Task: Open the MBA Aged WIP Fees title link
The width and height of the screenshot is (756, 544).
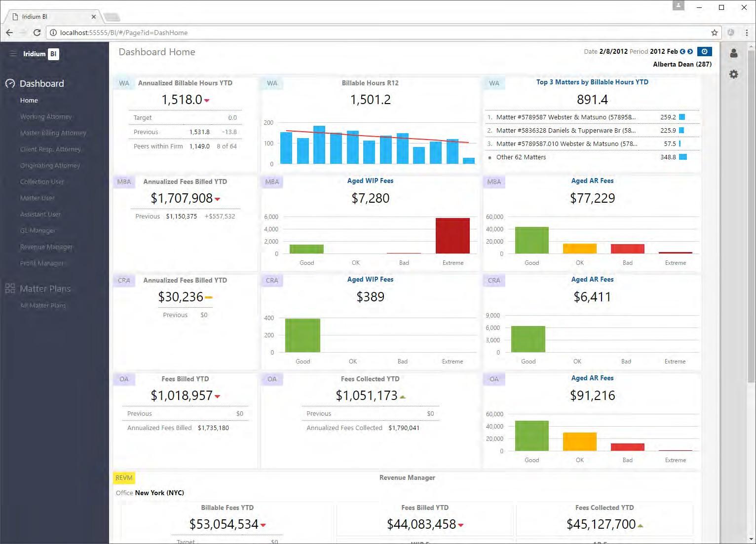Action: (370, 181)
